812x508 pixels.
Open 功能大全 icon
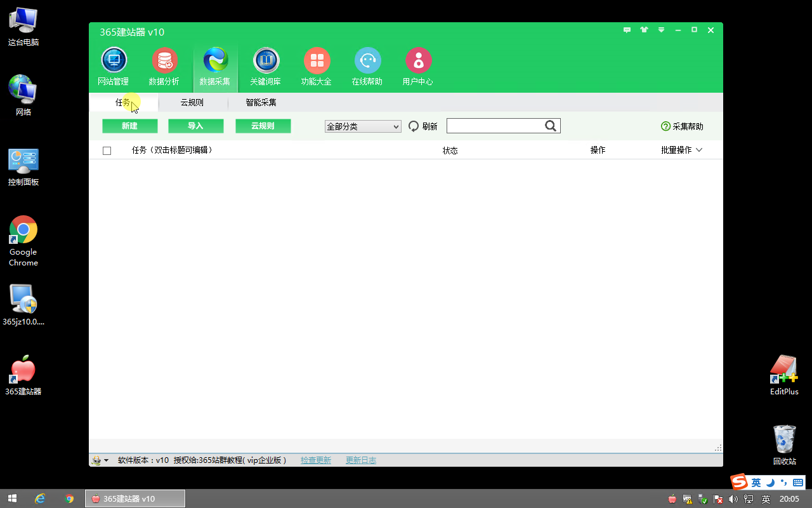(x=317, y=60)
